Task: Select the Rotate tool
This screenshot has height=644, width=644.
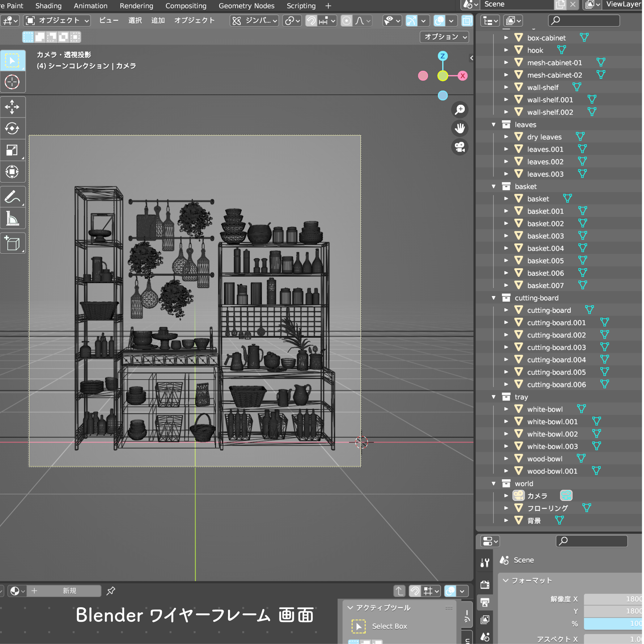Action: 13,128
